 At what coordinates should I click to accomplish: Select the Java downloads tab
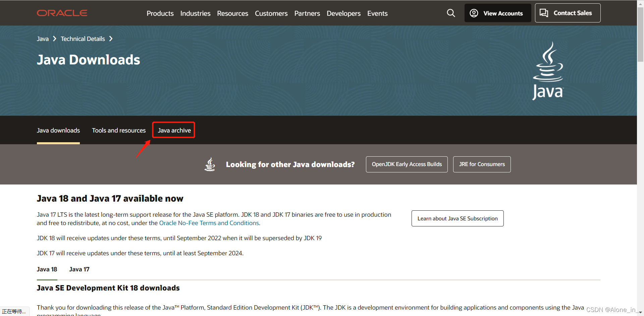tap(58, 130)
